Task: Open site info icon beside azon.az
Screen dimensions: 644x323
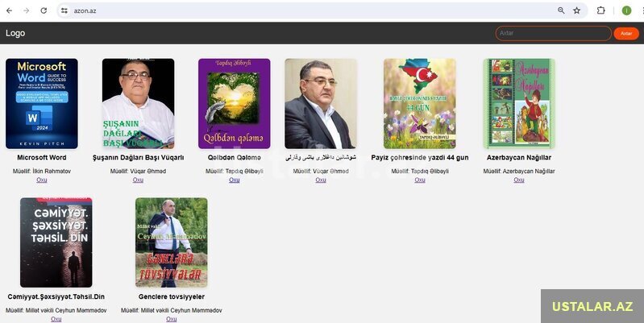Action: coord(64,10)
